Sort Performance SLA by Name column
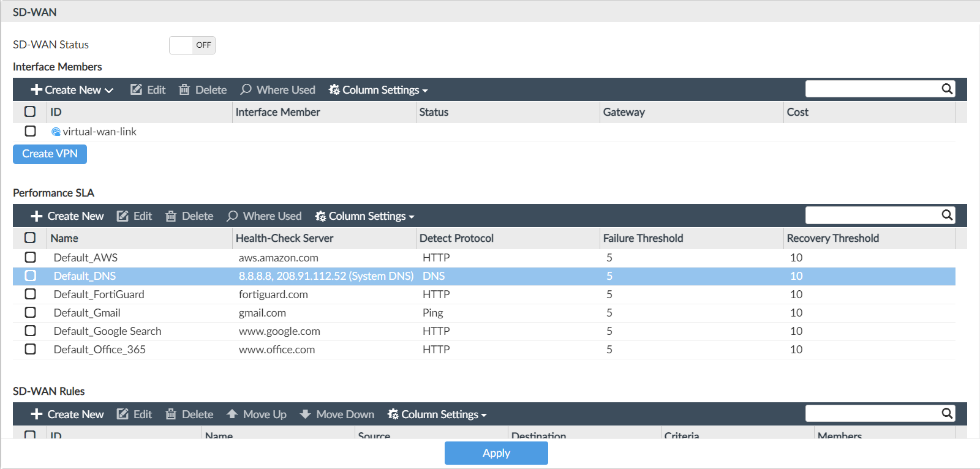 [64, 238]
